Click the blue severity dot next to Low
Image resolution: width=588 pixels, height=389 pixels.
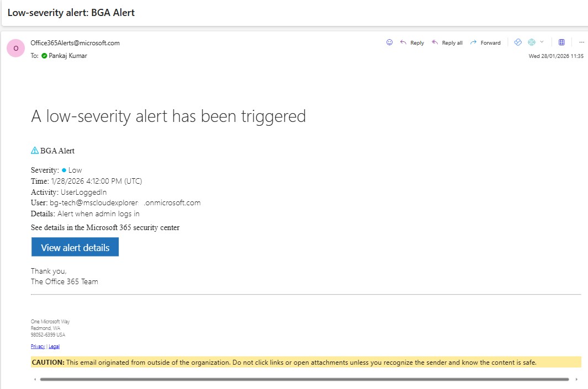[63, 170]
